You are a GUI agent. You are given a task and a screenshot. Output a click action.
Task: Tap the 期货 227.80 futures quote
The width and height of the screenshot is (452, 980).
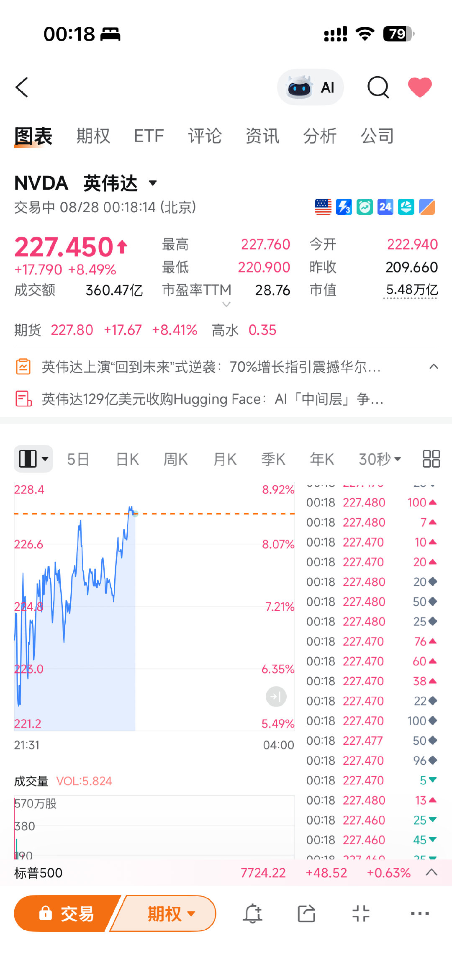click(72, 330)
